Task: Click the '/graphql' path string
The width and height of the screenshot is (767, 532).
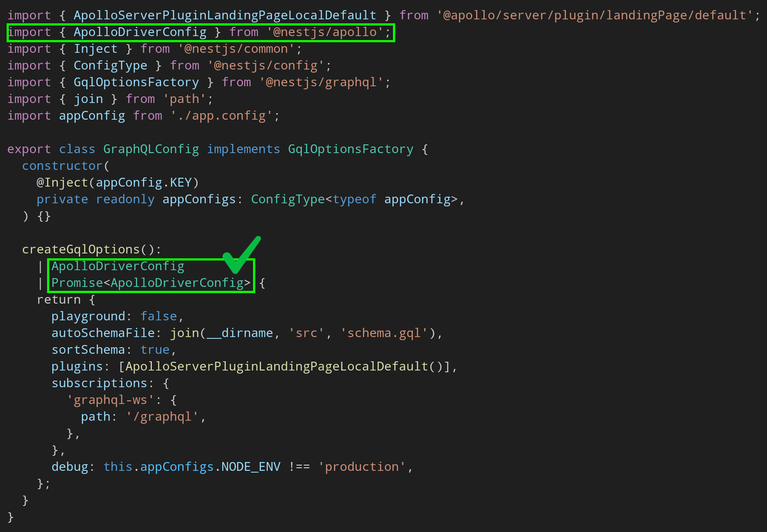Action: [x=163, y=416]
